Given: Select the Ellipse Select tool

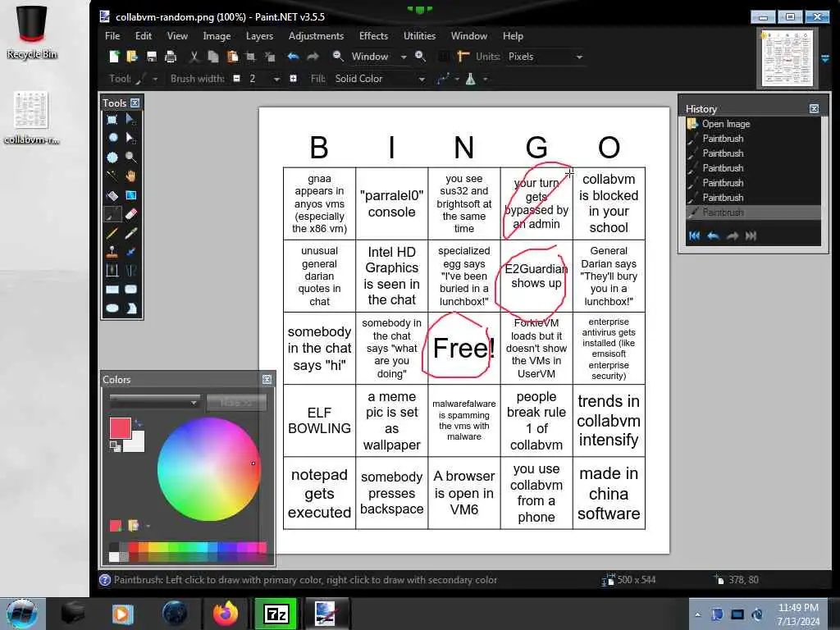Looking at the screenshot, I should [x=112, y=157].
